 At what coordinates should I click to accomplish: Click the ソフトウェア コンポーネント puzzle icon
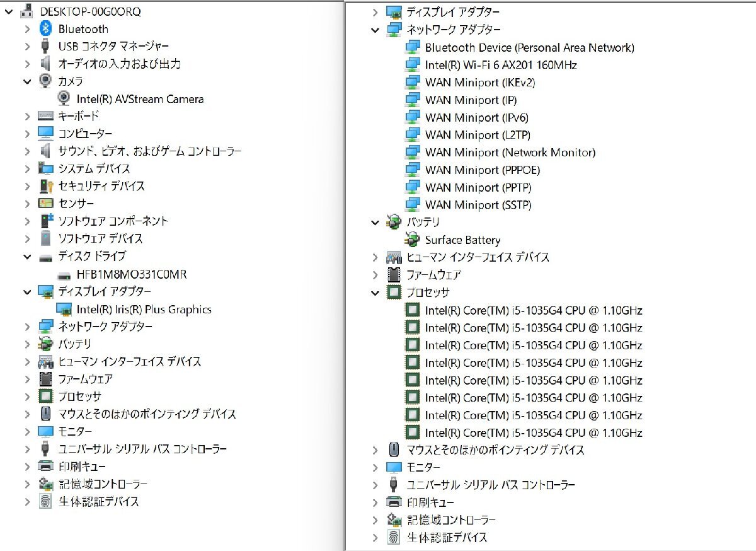coord(45,221)
